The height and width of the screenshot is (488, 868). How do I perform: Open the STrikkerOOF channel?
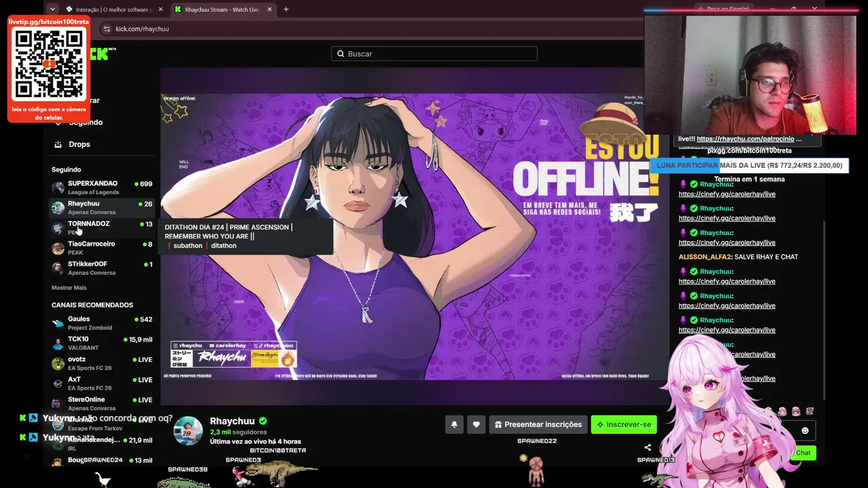coord(102,268)
